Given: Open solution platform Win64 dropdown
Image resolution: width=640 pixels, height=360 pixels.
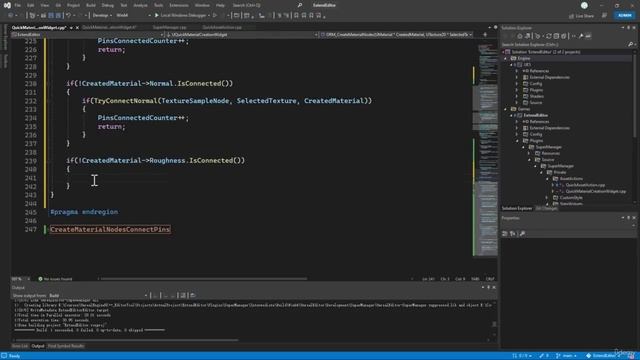Looking at the screenshot, I should coord(133,16).
